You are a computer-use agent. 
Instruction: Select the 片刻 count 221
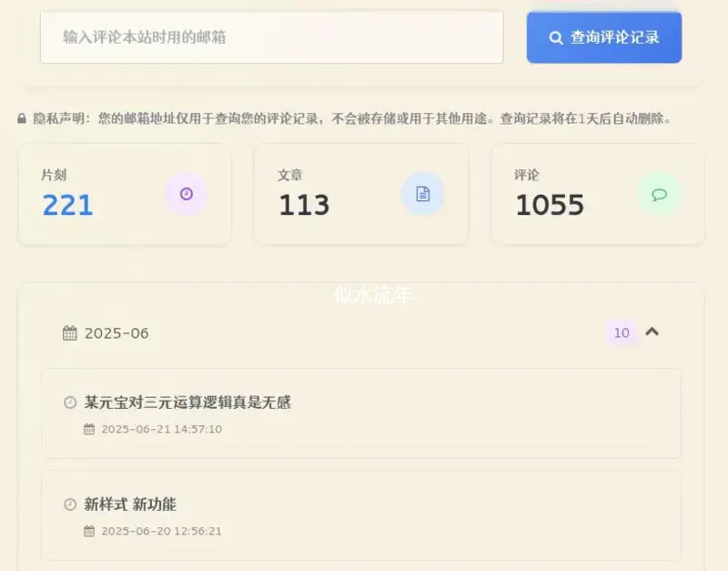click(67, 205)
